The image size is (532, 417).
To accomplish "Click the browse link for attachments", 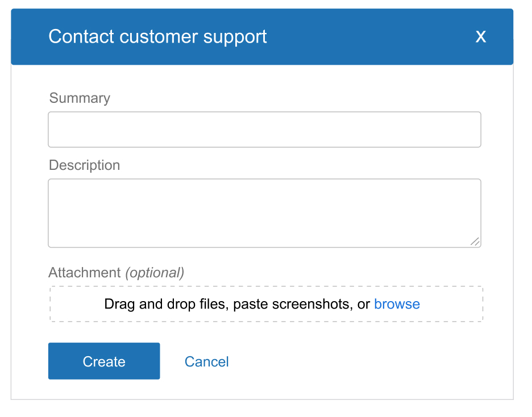I will [x=397, y=304].
